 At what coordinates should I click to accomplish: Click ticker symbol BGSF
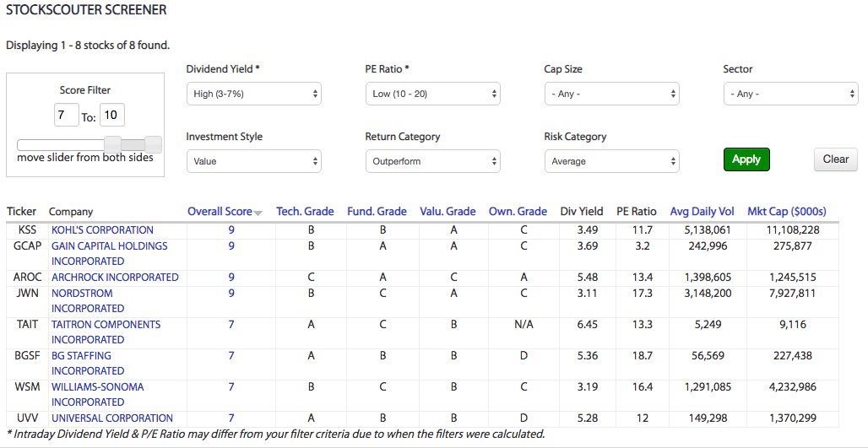pos(27,356)
